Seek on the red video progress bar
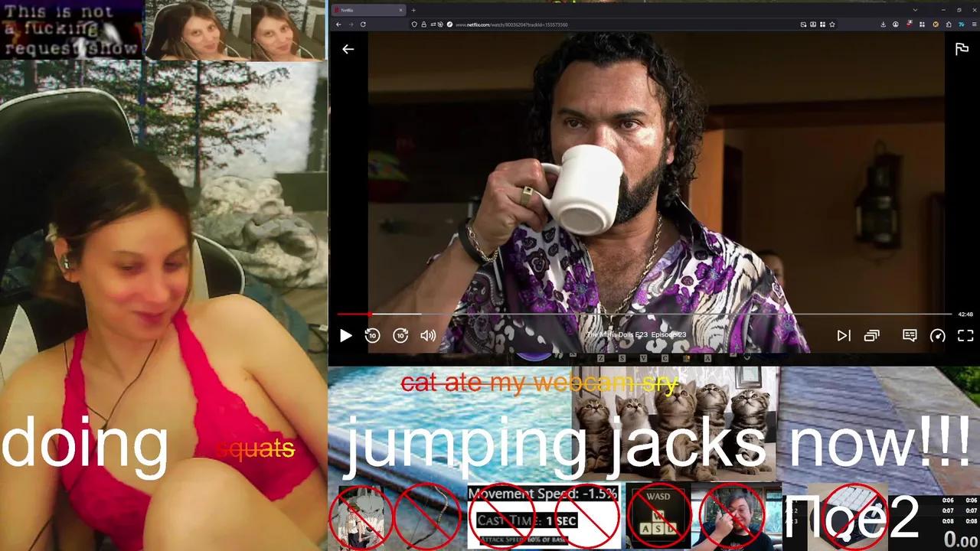Viewport: 980px width, 551px height. pyautogui.click(x=536, y=314)
